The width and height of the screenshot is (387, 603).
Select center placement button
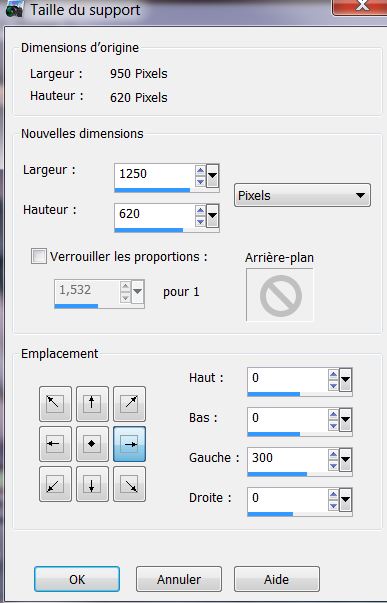tap(92, 444)
